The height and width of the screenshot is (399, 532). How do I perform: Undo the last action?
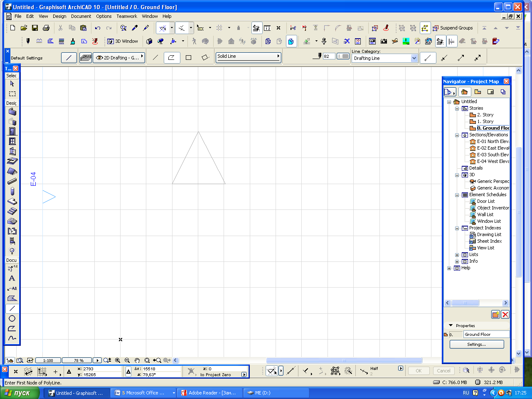(x=98, y=28)
